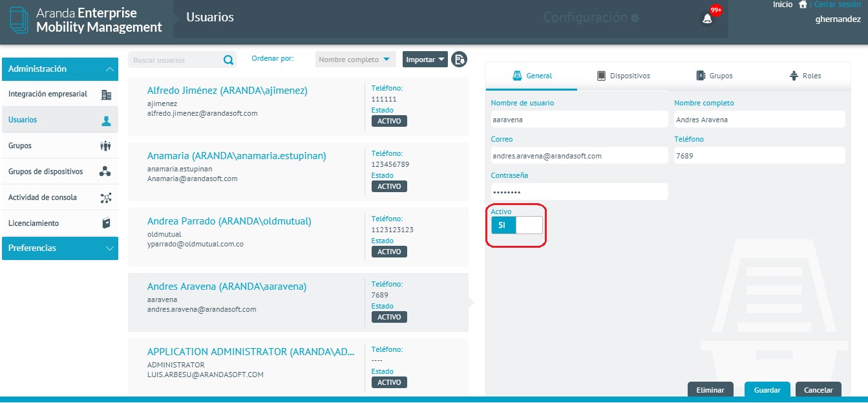
Task: Switch to the Roles tab
Action: tap(805, 76)
